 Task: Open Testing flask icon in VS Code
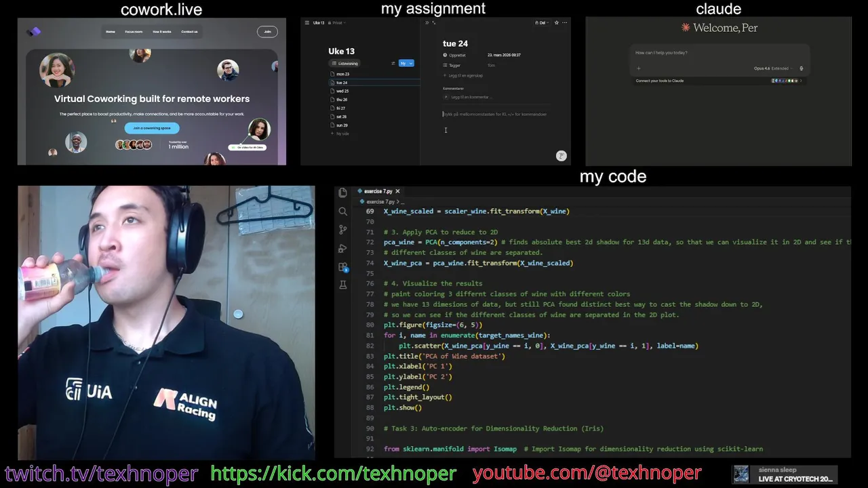coord(342,285)
